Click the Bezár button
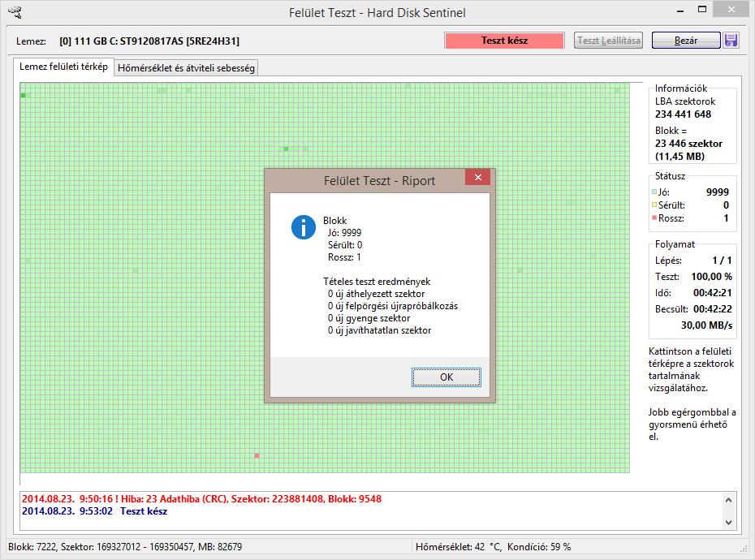 (x=686, y=41)
